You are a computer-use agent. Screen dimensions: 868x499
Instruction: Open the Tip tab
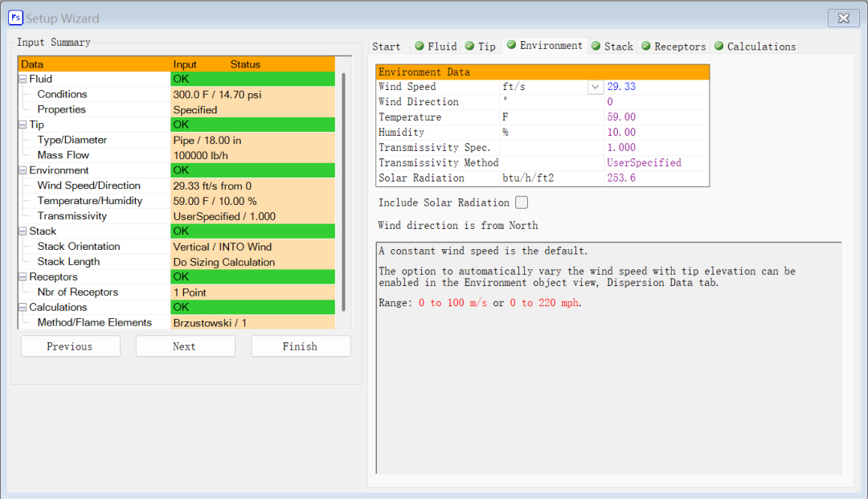click(x=481, y=47)
